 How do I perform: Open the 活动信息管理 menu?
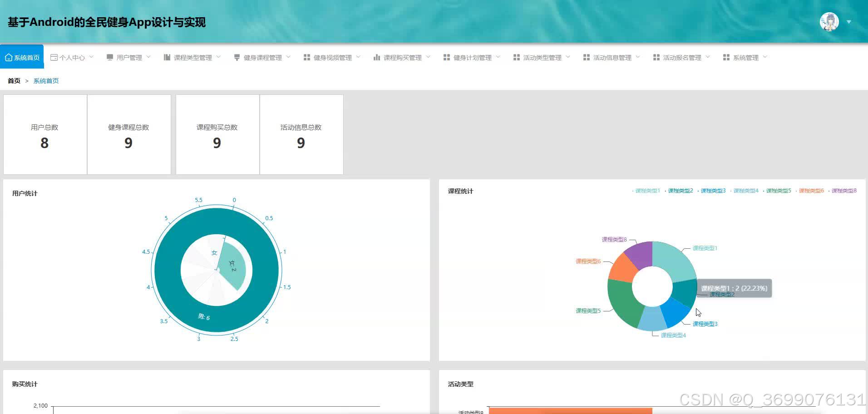click(x=612, y=57)
